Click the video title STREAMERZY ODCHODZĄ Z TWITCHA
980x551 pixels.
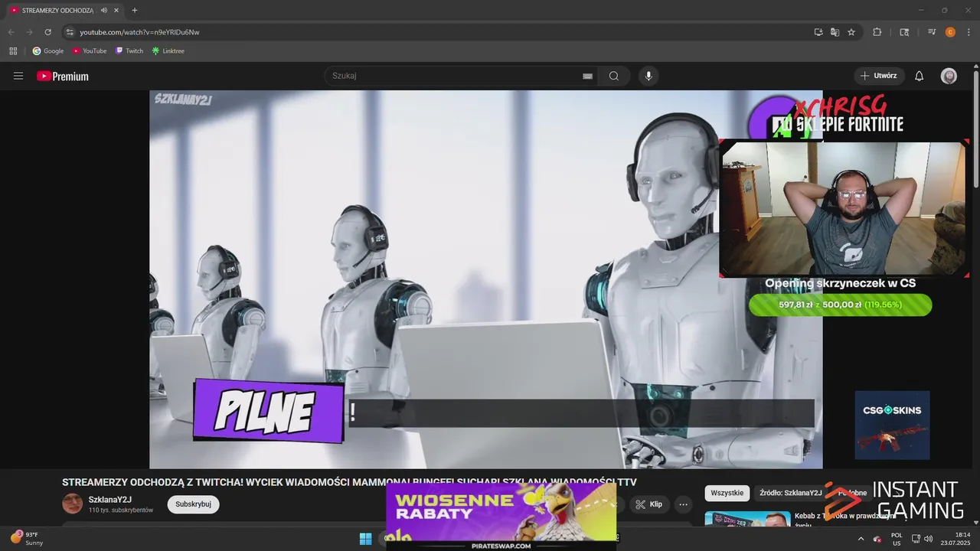pos(349,482)
